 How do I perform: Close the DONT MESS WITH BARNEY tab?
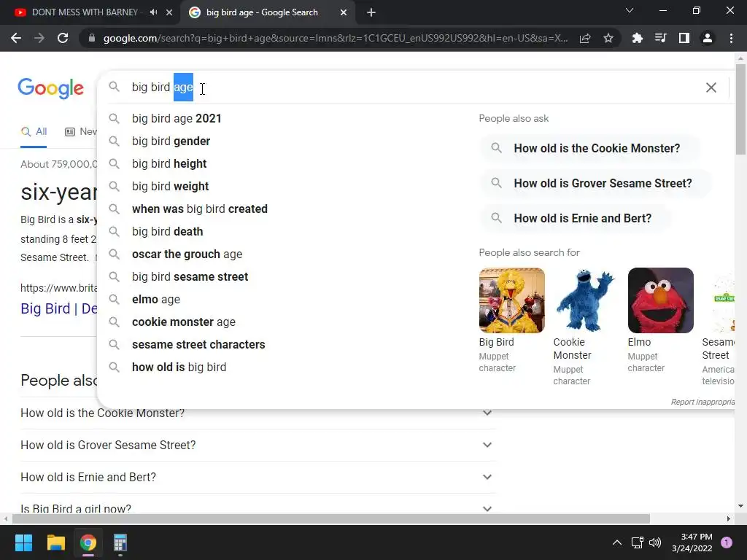pyautogui.click(x=169, y=12)
